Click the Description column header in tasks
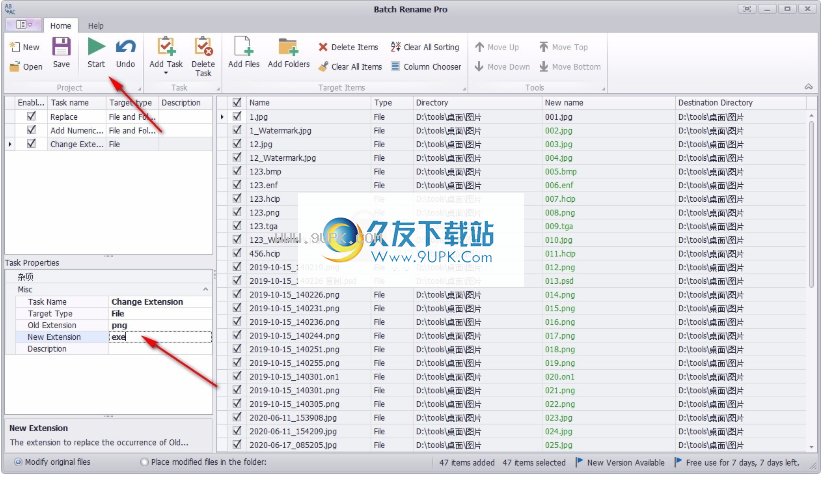This screenshot has height=481, width=822. click(x=185, y=103)
